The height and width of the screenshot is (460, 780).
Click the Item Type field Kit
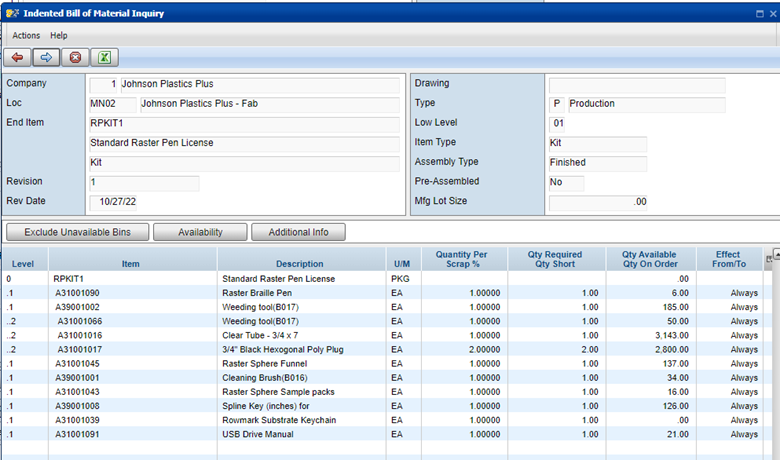coord(597,144)
